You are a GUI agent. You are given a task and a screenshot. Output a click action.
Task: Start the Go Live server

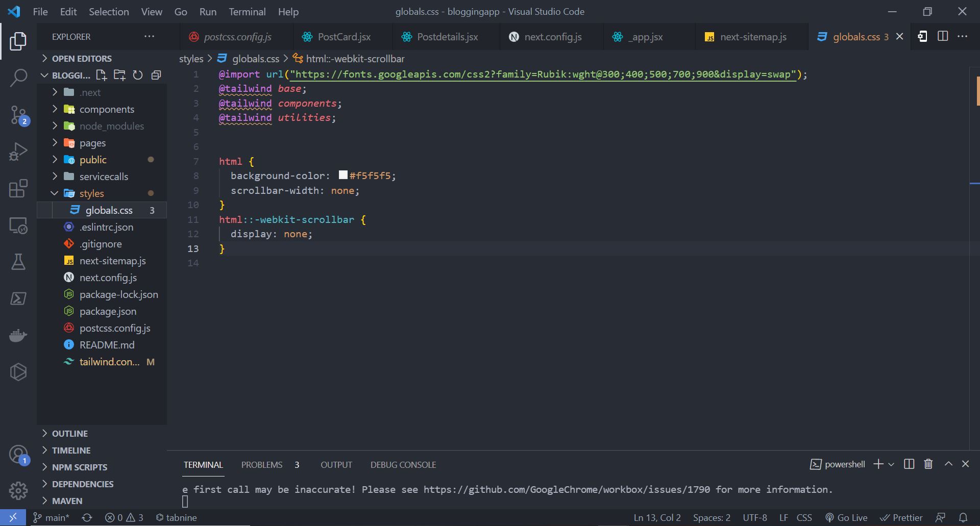click(x=846, y=517)
